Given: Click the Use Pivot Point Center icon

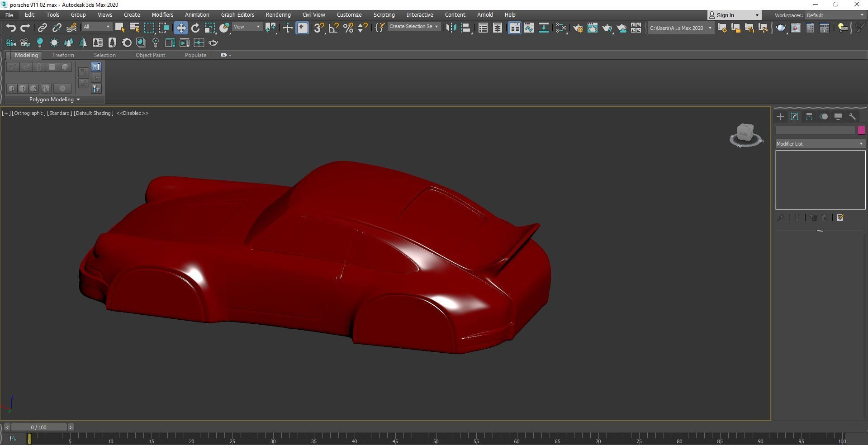Looking at the screenshot, I should click(270, 28).
